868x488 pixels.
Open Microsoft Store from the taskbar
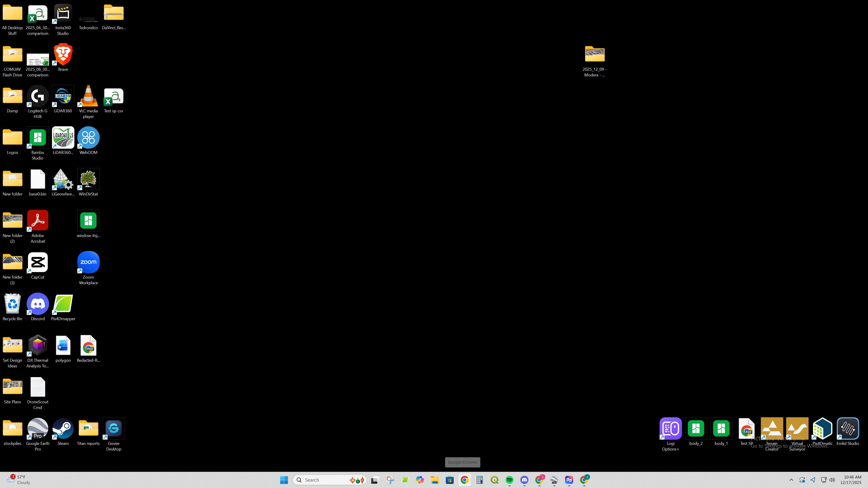point(450,480)
